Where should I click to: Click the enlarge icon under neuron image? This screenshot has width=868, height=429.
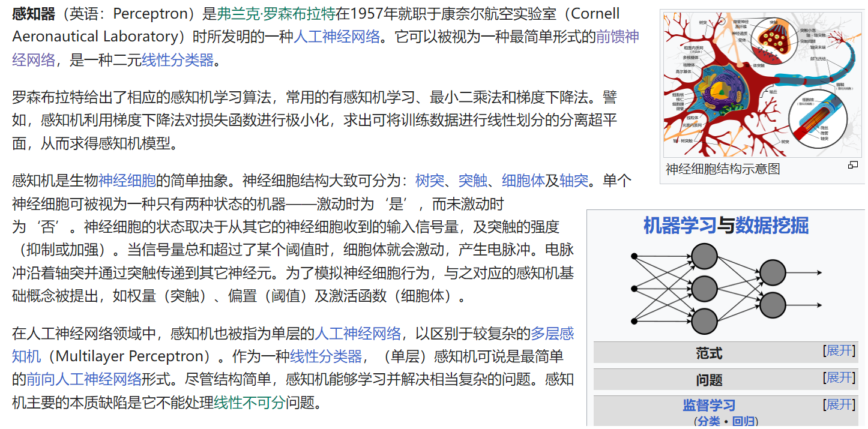[852, 165]
